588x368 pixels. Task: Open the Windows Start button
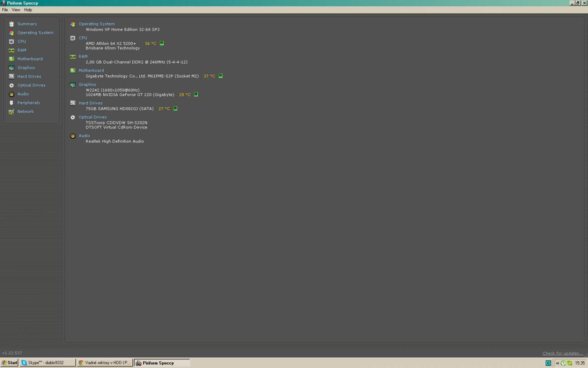[10, 363]
